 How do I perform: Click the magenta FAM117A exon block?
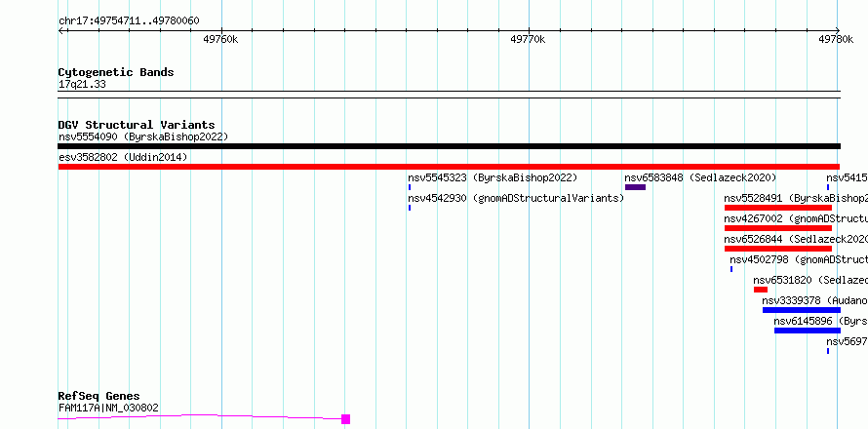click(345, 419)
